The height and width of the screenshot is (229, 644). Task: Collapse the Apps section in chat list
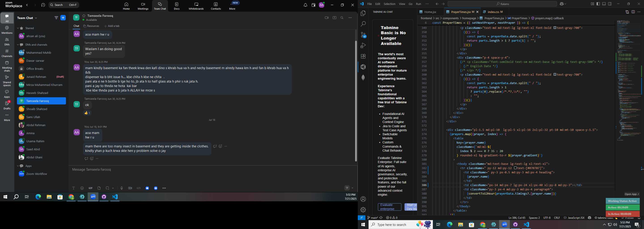(18, 166)
